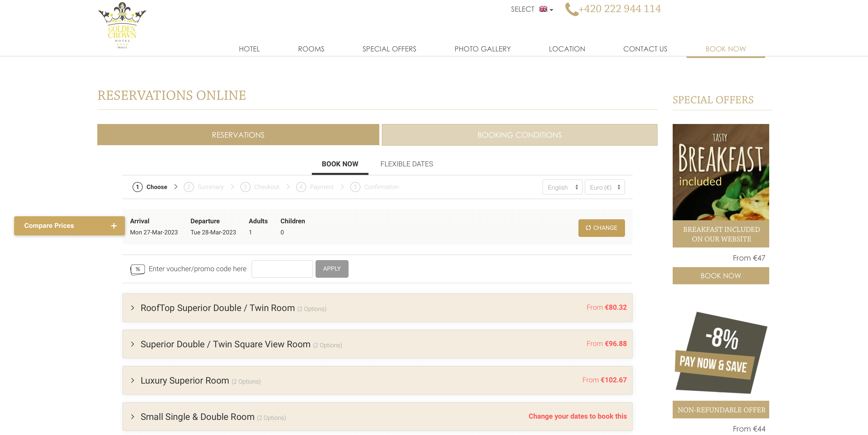
Task: Open the English language dropdown
Action: point(562,187)
